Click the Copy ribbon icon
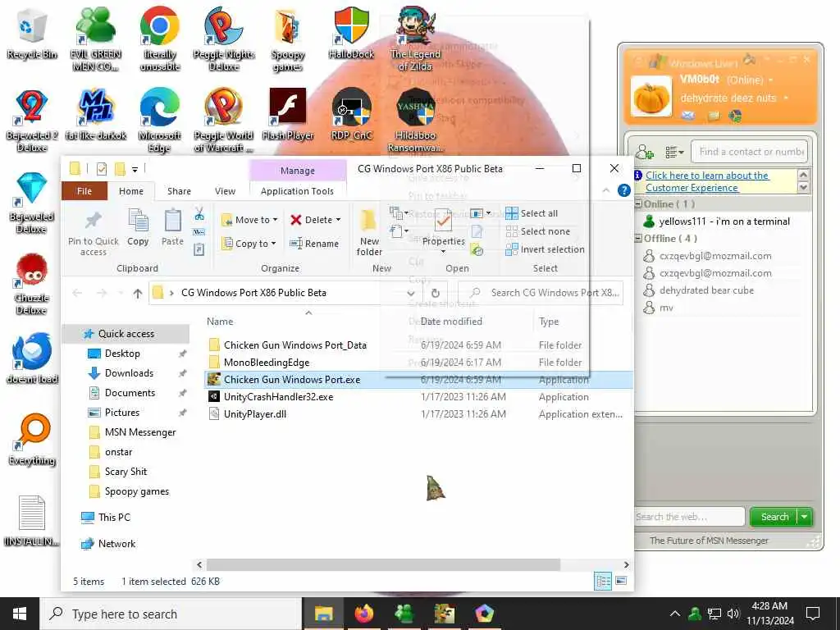 click(138, 228)
